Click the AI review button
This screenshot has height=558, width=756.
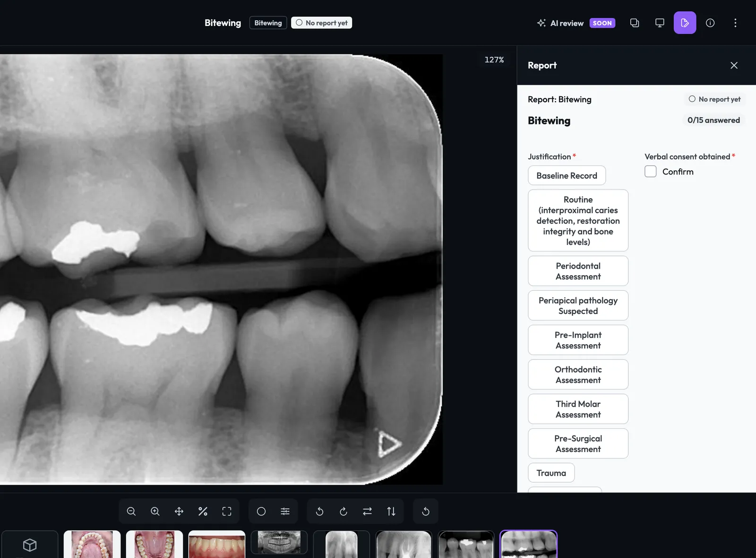coord(576,23)
